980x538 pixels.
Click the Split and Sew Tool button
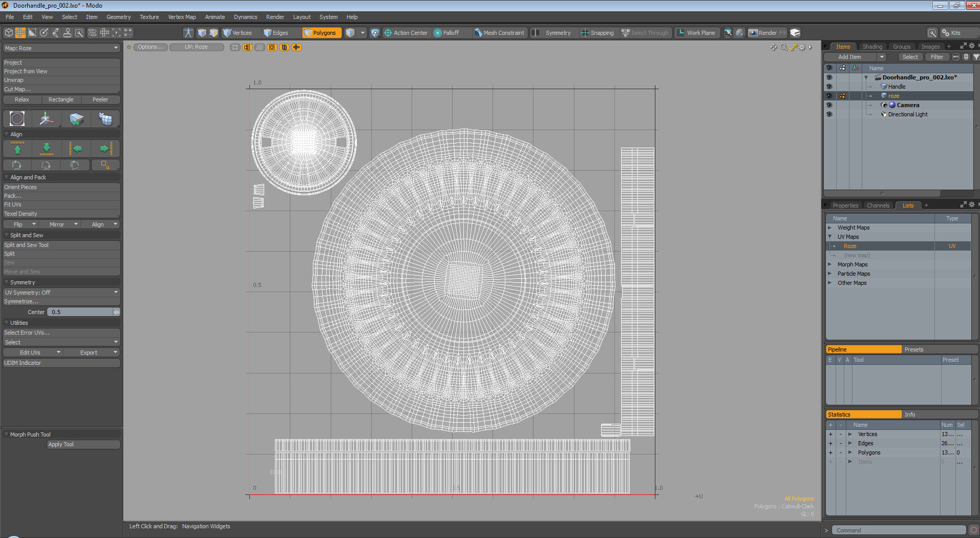(61, 245)
